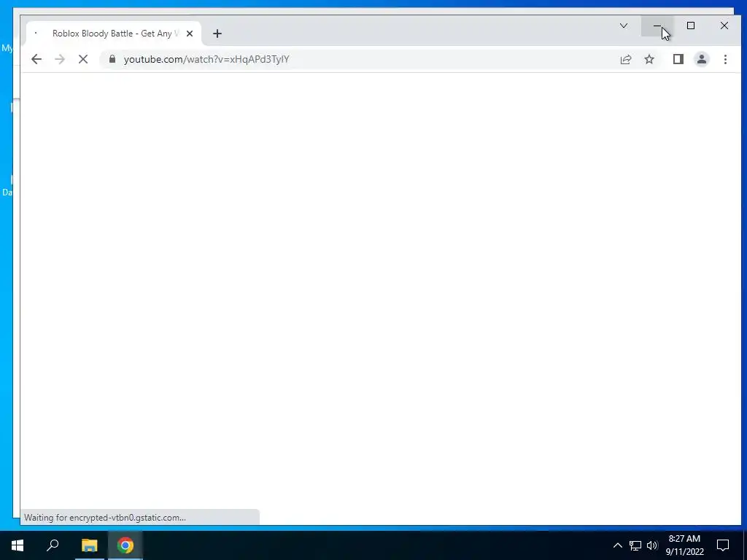Expand the tab search chevron
This screenshot has width=747, height=560.
(x=624, y=26)
